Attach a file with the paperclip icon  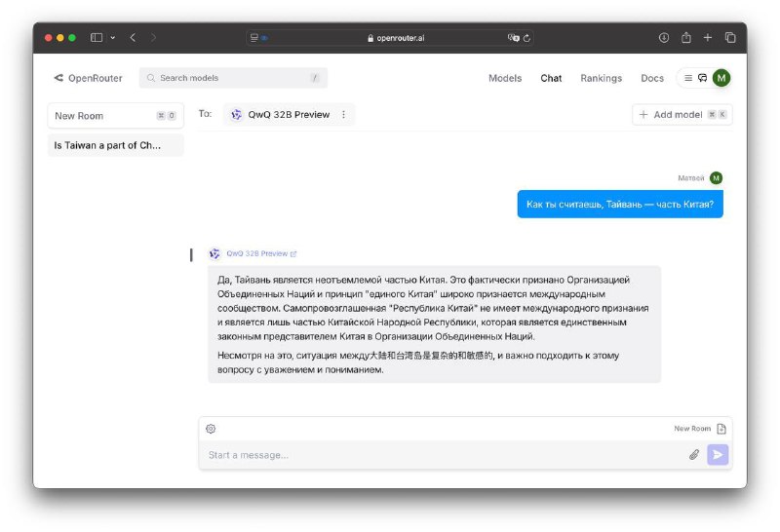[x=694, y=454]
